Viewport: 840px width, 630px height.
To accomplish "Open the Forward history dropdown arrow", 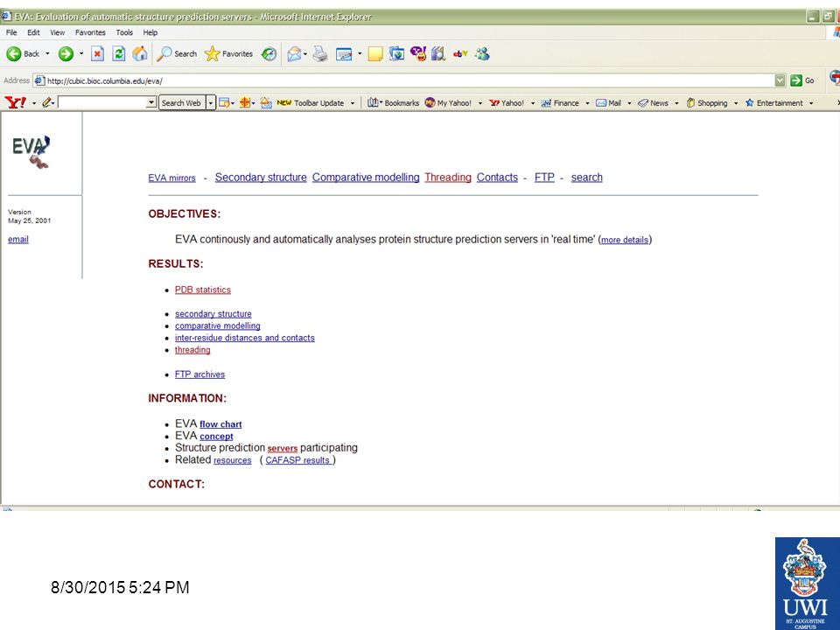I will pyautogui.click(x=81, y=53).
